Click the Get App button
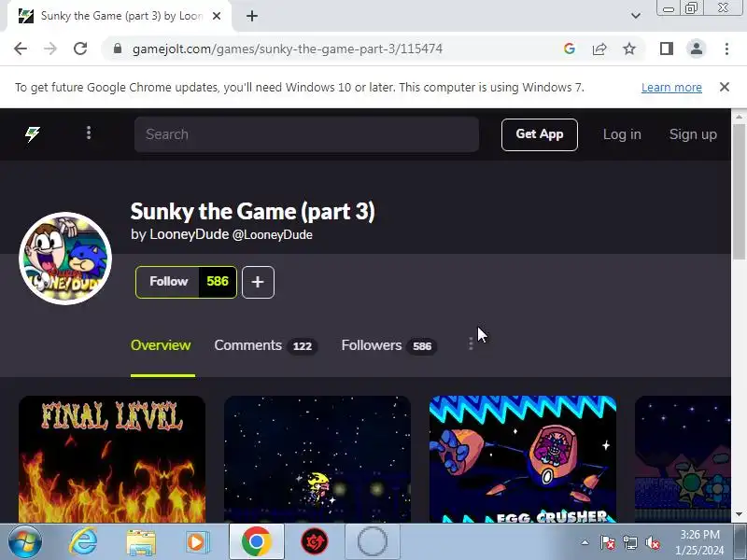Image resolution: width=747 pixels, height=560 pixels. pyautogui.click(x=540, y=134)
